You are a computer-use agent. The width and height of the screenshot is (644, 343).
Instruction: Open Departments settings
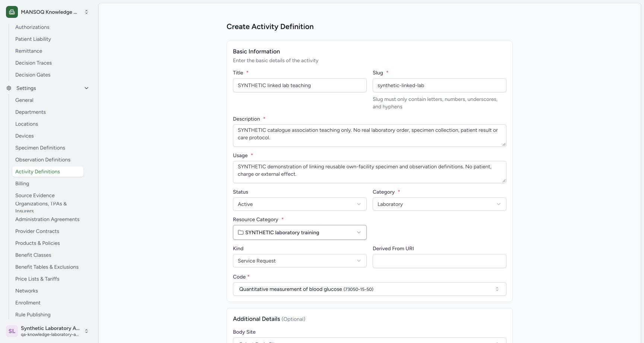48,112
